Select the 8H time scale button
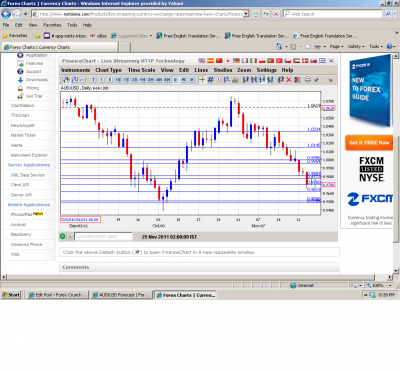 point(167,80)
